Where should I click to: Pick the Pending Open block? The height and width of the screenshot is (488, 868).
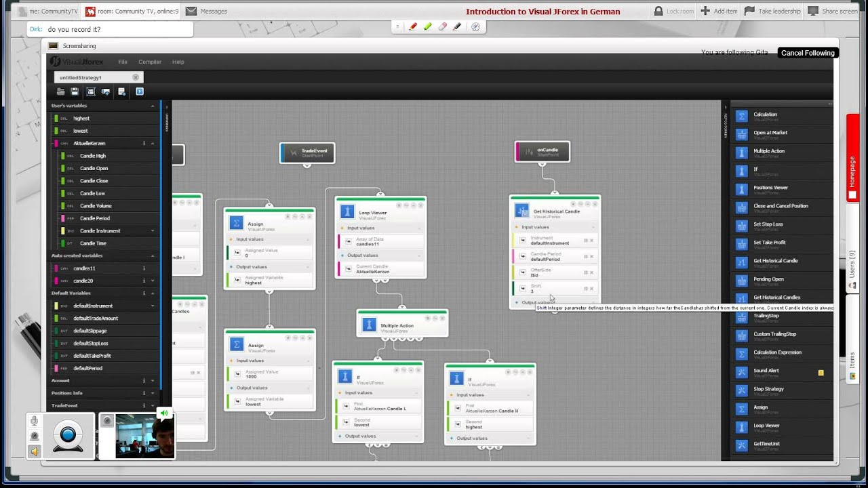782,281
